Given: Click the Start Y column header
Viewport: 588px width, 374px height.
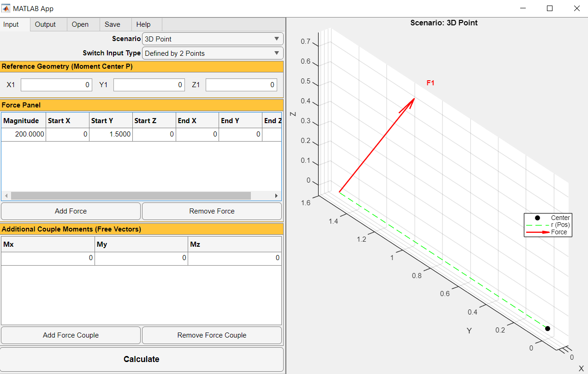Looking at the screenshot, I should point(111,120).
